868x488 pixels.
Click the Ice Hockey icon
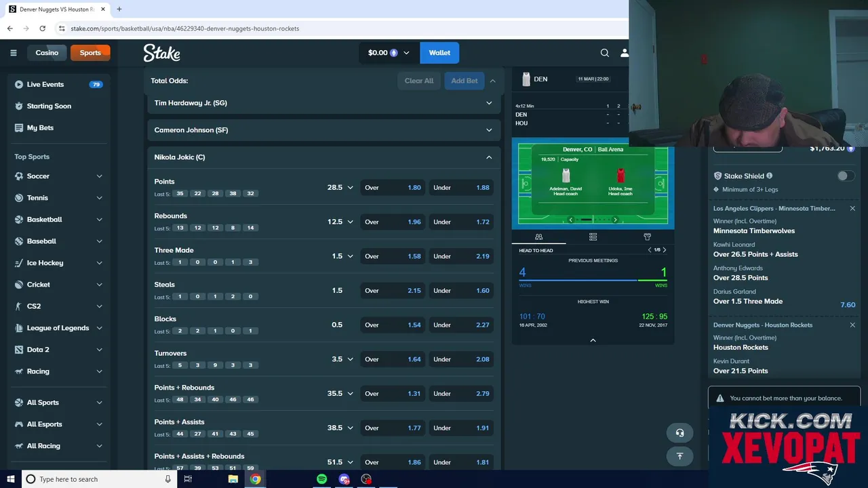point(19,263)
